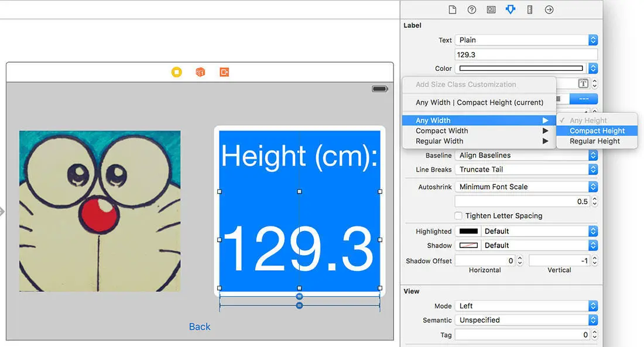Viewport: 644px width, 347px height.
Task: Open the Line Breaks dropdown Truncate Tail
Action: [x=526, y=169]
